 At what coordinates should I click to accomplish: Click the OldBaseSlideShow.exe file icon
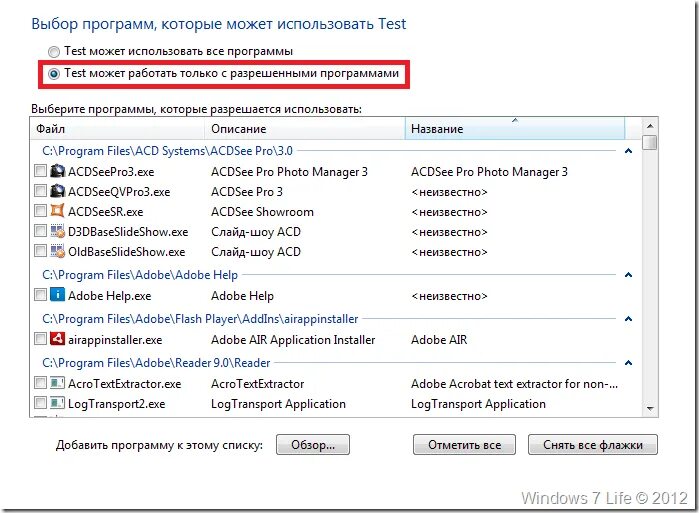click(57, 252)
